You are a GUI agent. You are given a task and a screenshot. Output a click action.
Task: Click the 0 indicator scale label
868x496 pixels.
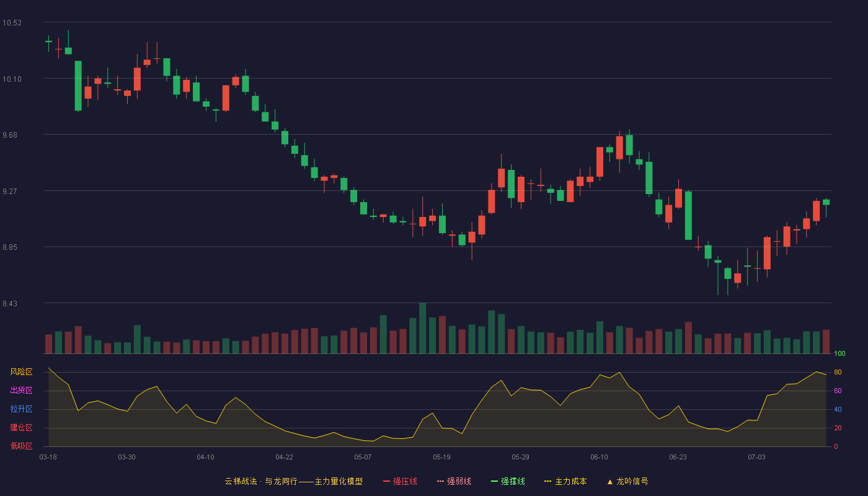[836, 446]
